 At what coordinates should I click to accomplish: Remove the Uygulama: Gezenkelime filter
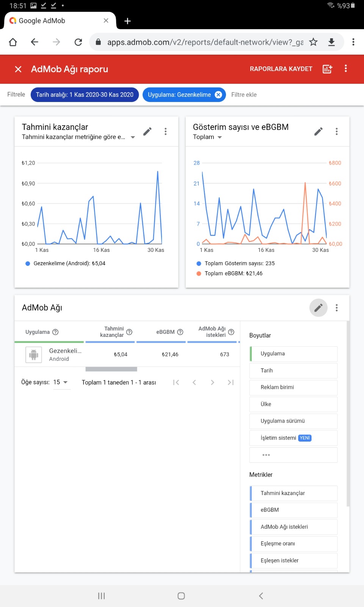tap(218, 95)
